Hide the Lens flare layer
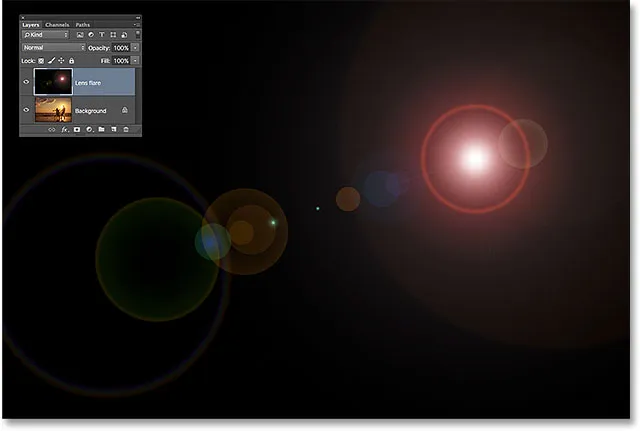Image resolution: width=640 pixels, height=431 pixels. (27, 82)
